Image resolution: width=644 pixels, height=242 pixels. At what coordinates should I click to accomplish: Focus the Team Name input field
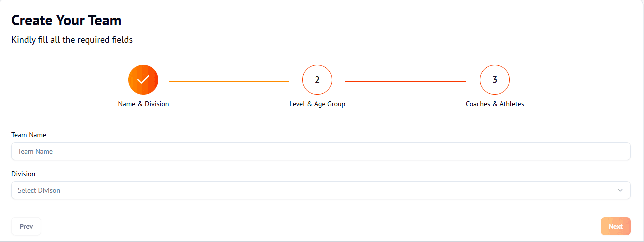click(321, 151)
